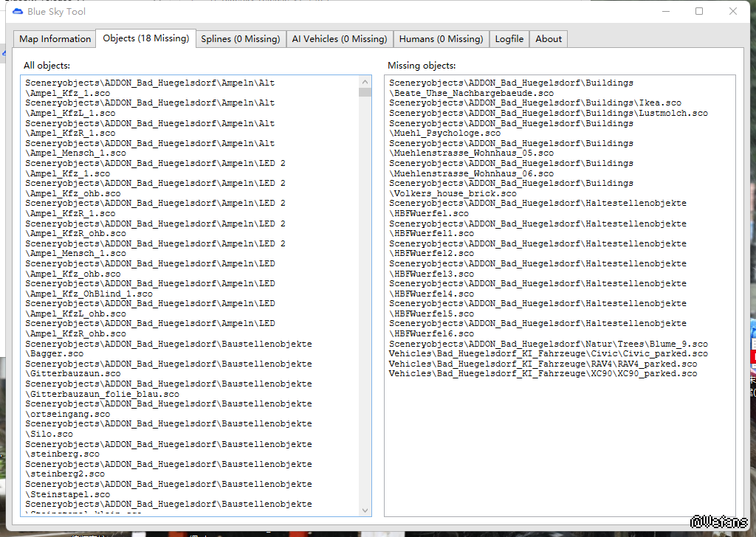Select missing \HBFWuerfel4.sco entry
Image resolution: width=756 pixels, height=537 pixels.
click(537, 288)
